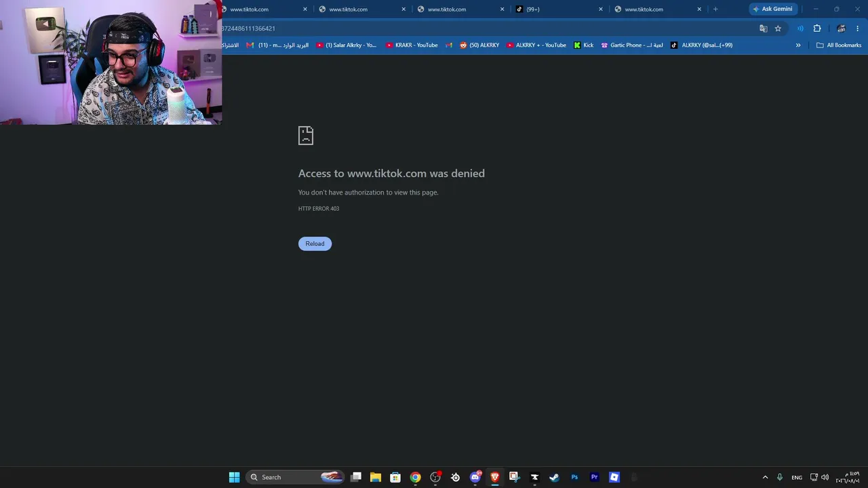Screen dimensions: 868x488
Task: Open File Explorer from the taskbar
Action: 376,477
